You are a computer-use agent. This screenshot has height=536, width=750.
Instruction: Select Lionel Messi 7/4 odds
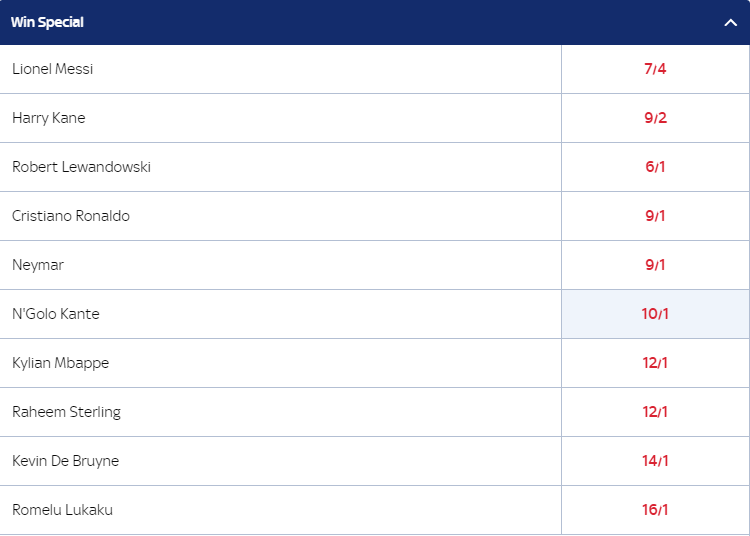655,69
